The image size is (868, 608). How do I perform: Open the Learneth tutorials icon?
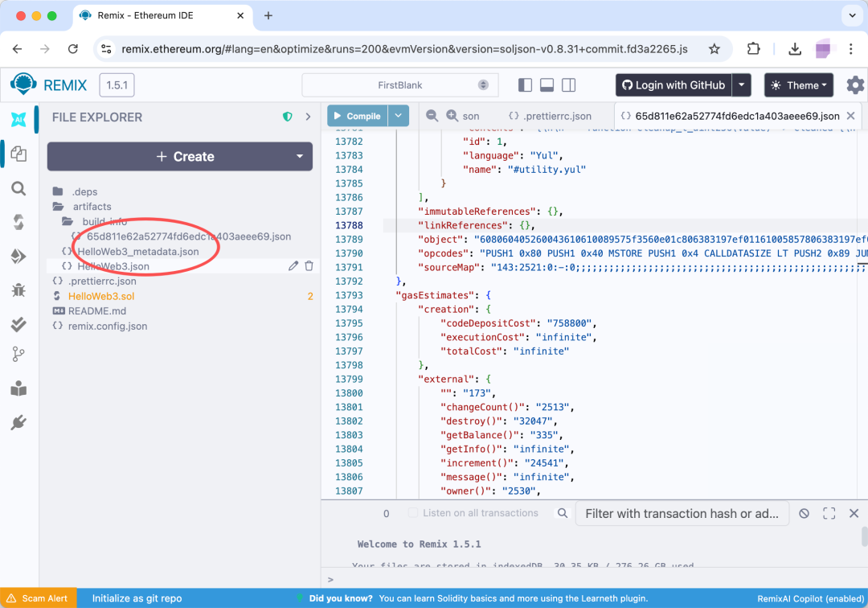click(x=18, y=388)
